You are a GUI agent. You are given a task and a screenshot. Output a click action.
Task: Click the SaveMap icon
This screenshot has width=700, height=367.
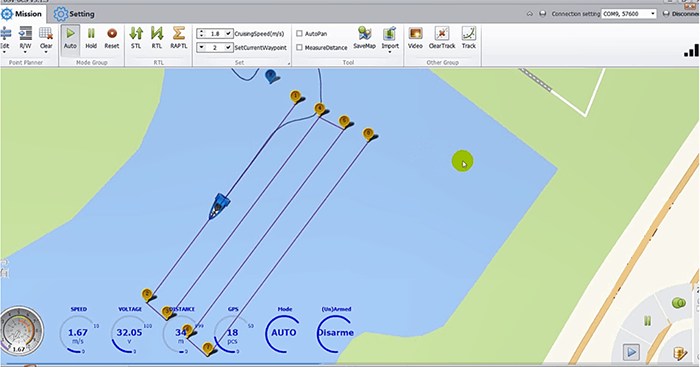[x=364, y=33]
